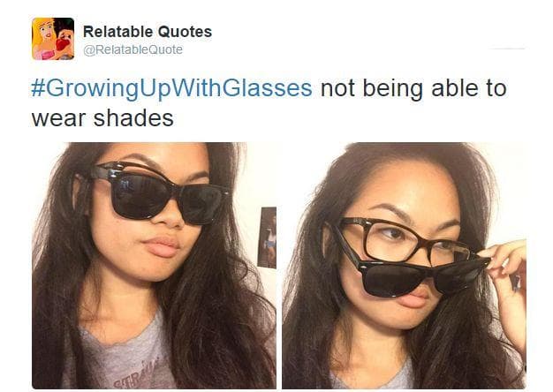Open the @RelatableQuote handle link
This screenshot has height=392, width=553.
click(133, 49)
